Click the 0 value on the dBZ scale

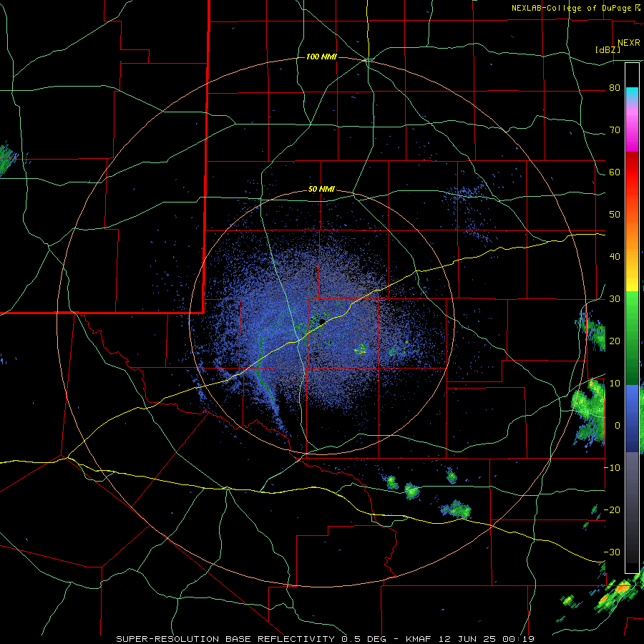618,426
